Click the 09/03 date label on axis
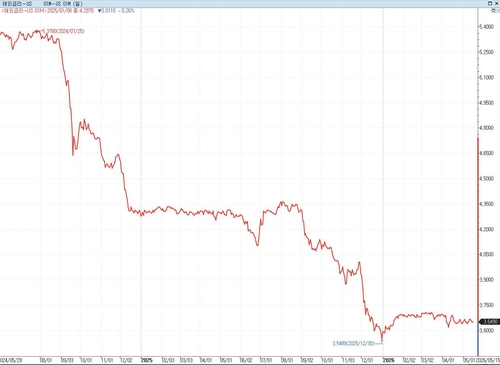500x365 pixels. click(x=67, y=360)
